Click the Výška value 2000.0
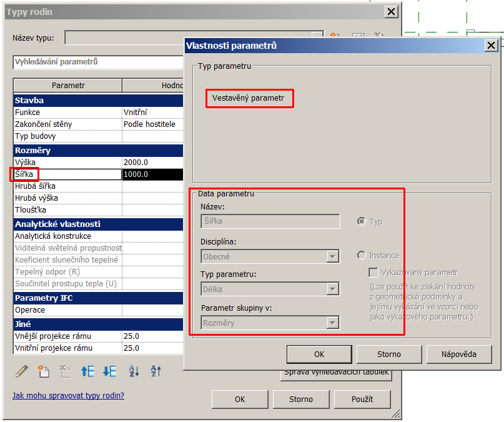The image size is (504, 422). click(152, 163)
